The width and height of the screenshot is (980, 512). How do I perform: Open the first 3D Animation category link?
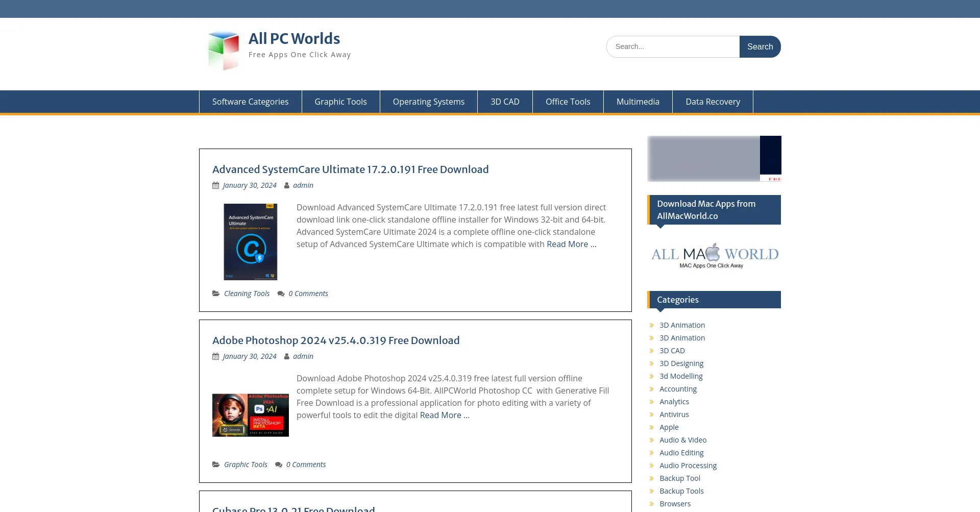[x=682, y=325]
